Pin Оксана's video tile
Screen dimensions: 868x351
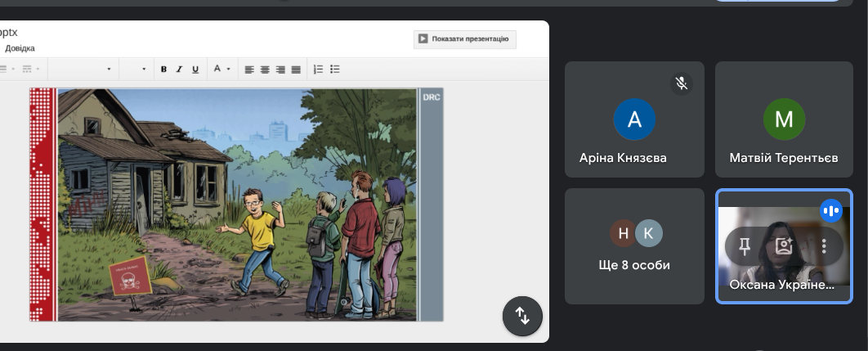(745, 246)
